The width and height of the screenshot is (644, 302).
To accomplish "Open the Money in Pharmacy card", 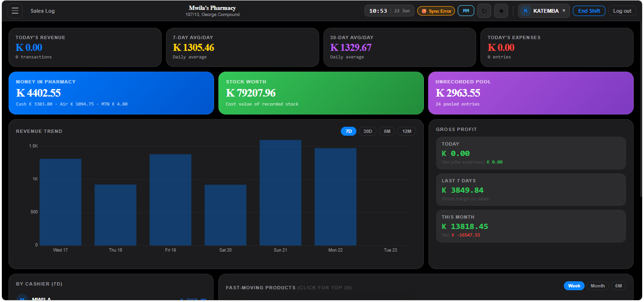I will [x=111, y=93].
